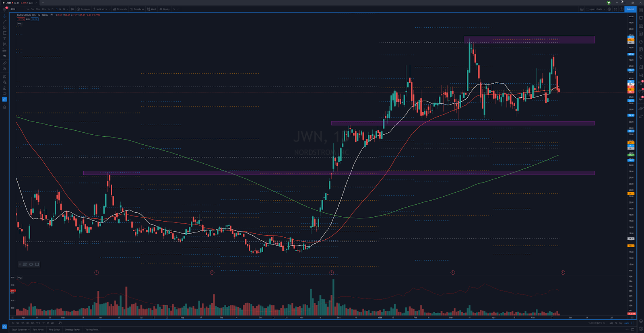Click the rectangle tool in floating toolbar
The height and width of the screenshot is (333, 644).
(37, 264)
